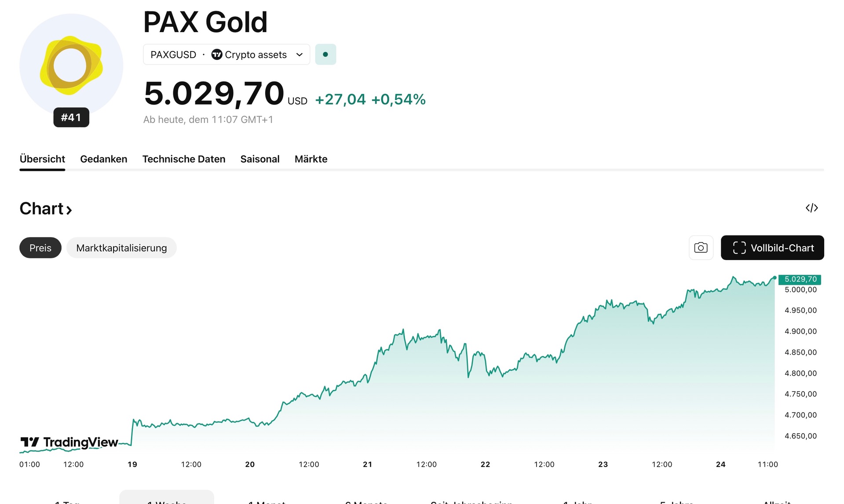Click the TradingView badge beside Crypto assets

tap(217, 54)
